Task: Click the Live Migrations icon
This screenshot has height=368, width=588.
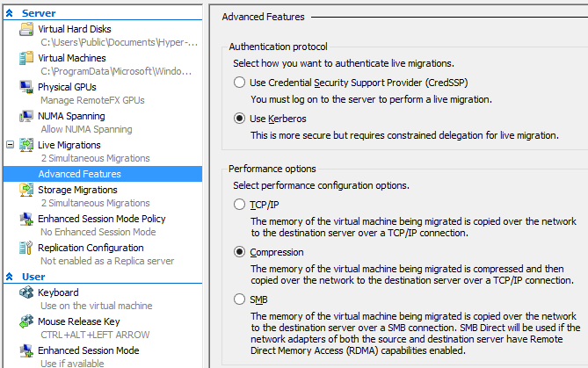Action: point(26,145)
